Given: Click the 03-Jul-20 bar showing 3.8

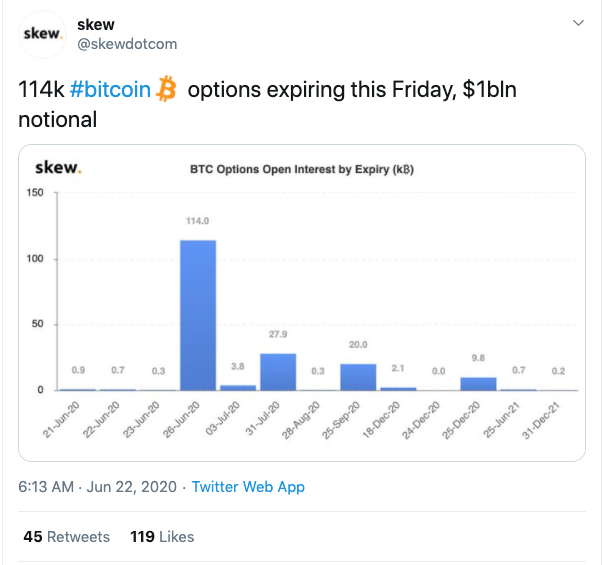Looking at the screenshot, I should [238, 387].
